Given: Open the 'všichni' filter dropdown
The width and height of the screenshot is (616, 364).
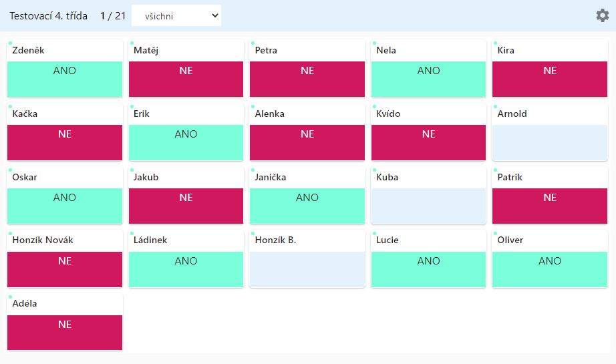Looking at the screenshot, I should (176, 16).
